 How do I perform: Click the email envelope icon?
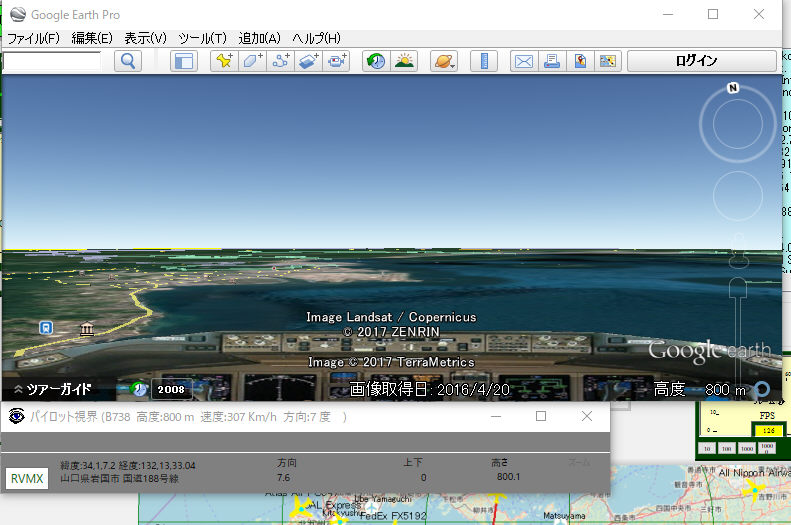coord(523,61)
